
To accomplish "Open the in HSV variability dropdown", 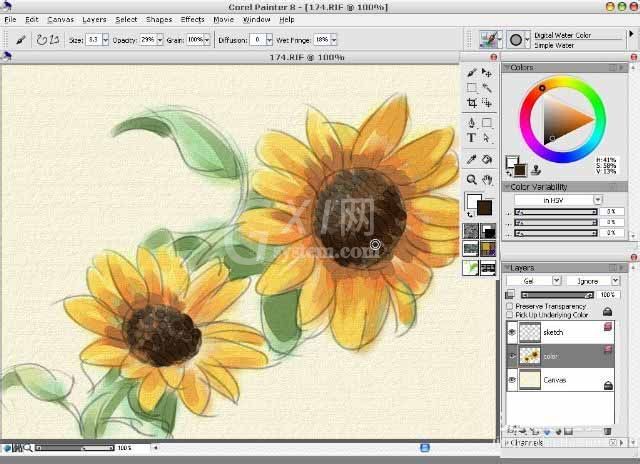I will [x=598, y=200].
